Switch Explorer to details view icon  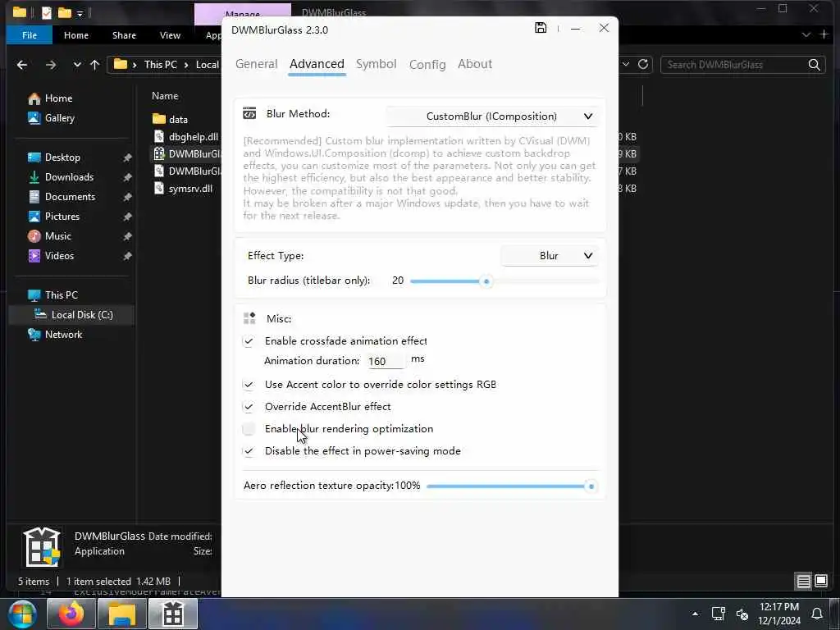click(804, 582)
